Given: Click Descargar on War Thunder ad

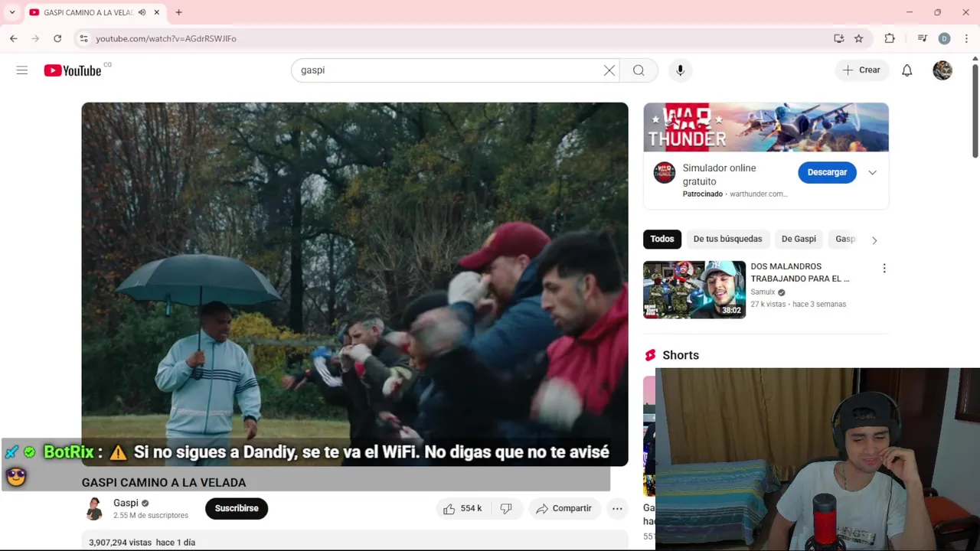Looking at the screenshot, I should click(x=827, y=172).
